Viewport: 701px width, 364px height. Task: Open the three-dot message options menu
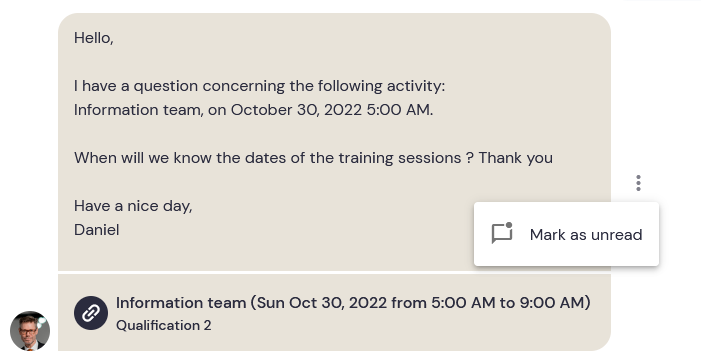click(638, 183)
